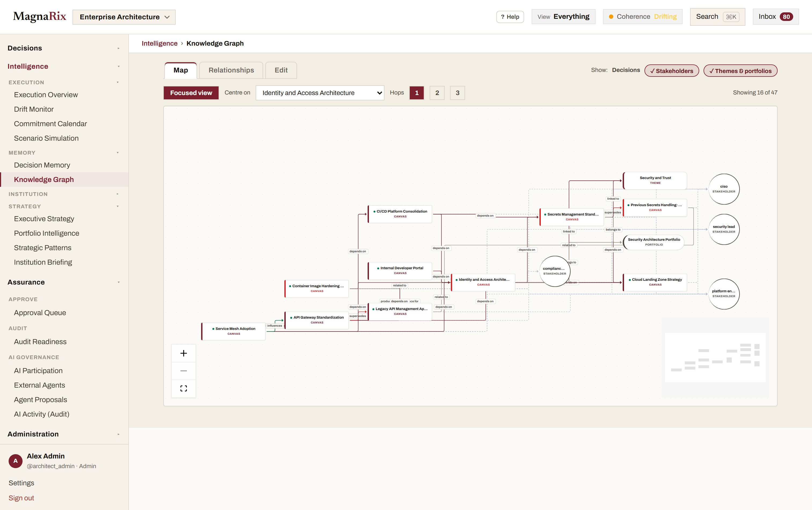Click Sign out link
812x510 pixels.
(21, 498)
